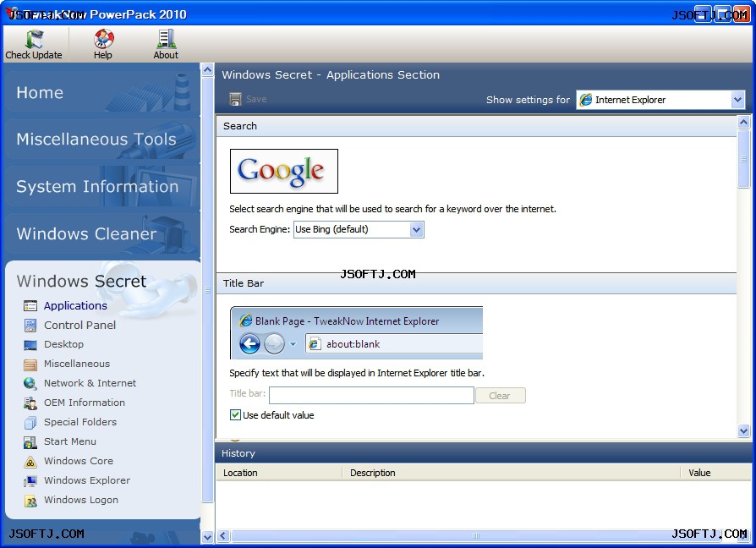
Task: Click the Google logo thumbnail
Action: 284,171
